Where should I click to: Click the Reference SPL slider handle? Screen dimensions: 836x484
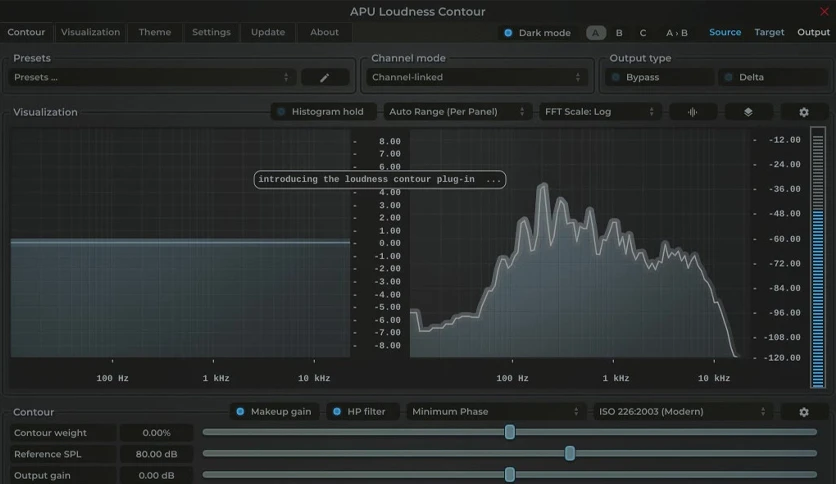[570, 453]
